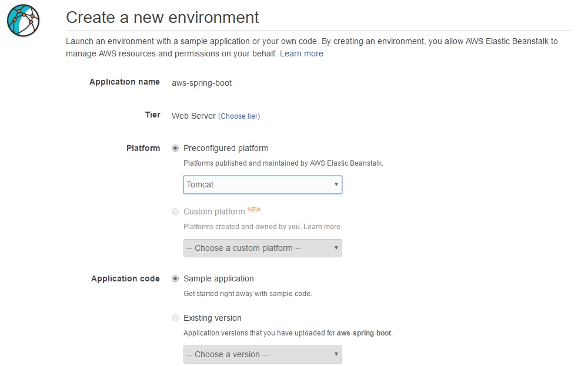This screenshot has height=366, width=588.
Task: Click the Create a new environment heading
Action: pos(162,17)
